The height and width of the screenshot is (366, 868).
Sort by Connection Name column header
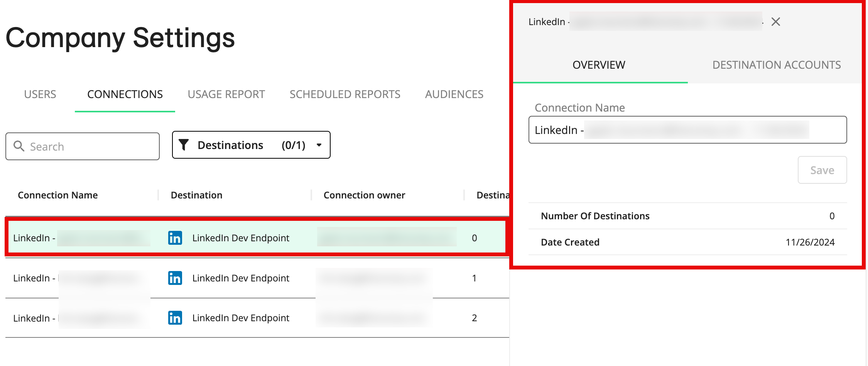[x=58, y=195]
